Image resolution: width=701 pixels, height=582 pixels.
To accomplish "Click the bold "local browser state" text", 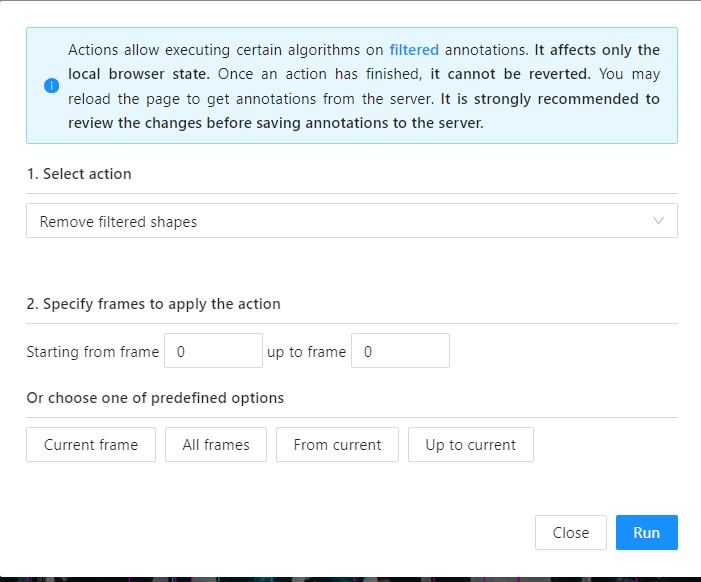I will pyautogui.click(x=138, y=74).
